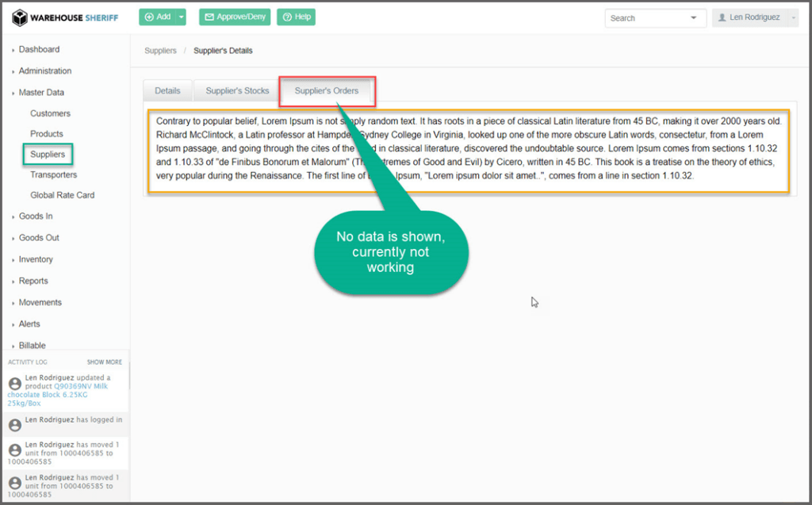812x505 pixels.
Task: Select Suppliers in the sidebar
Action: [48, 154]
